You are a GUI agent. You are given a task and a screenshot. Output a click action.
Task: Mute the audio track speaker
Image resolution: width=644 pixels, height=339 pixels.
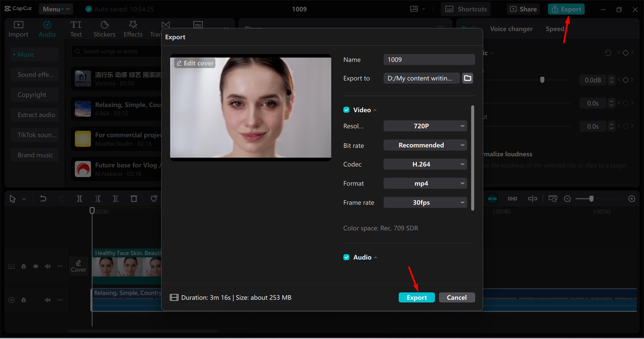click(48, 300)
